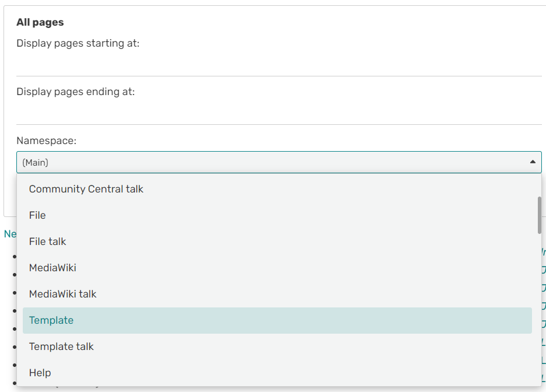Select the highlighted "Template" namespace option
This screenshot has width=546, height=392.
click(x=51, y=320)
